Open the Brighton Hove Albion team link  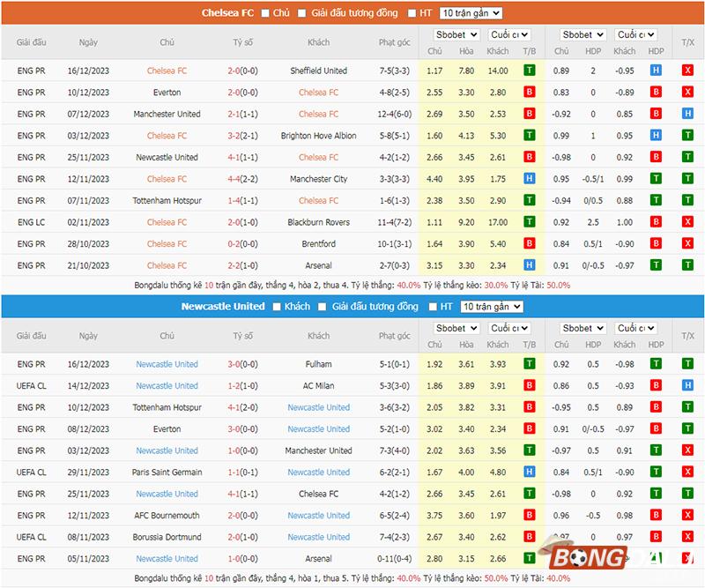click(x=318, y=136)
